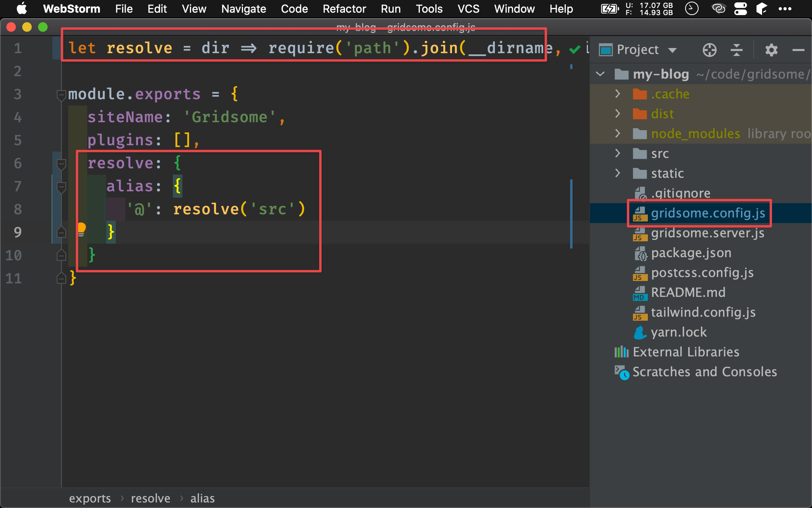
Task: Click the External Libraries icon
Action: (621, 352)
